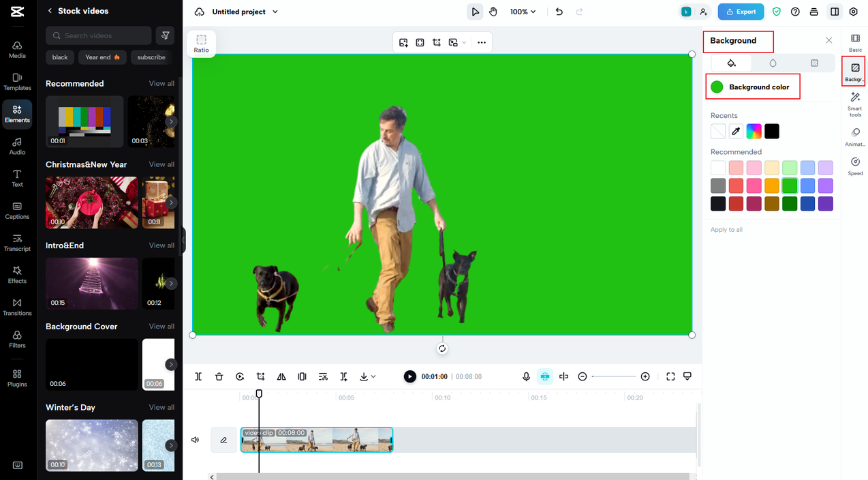Choose the orange recommended swatch
This screenshot has width=868, height=480.
pos(771,185)
